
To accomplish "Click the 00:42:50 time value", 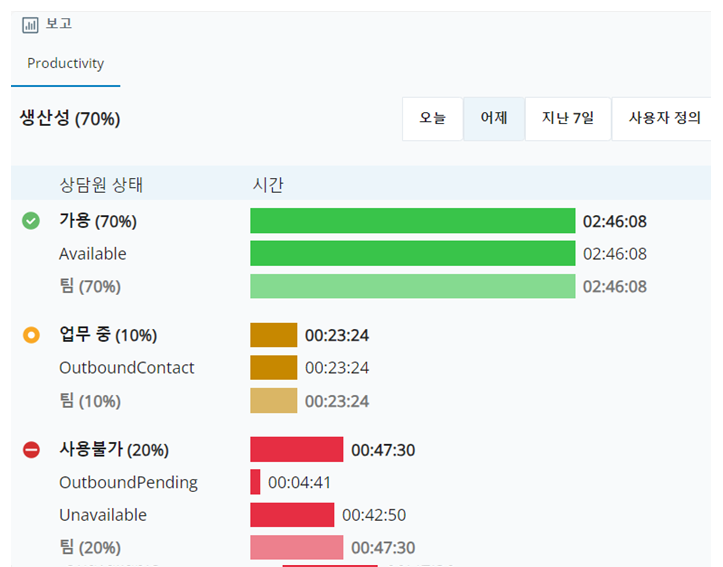I will pos(374,515).
